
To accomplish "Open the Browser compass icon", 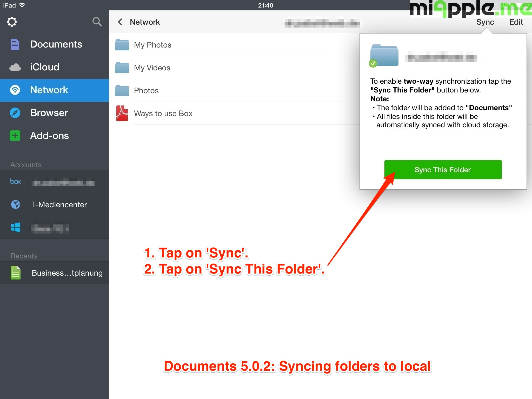I will (15, 113).
